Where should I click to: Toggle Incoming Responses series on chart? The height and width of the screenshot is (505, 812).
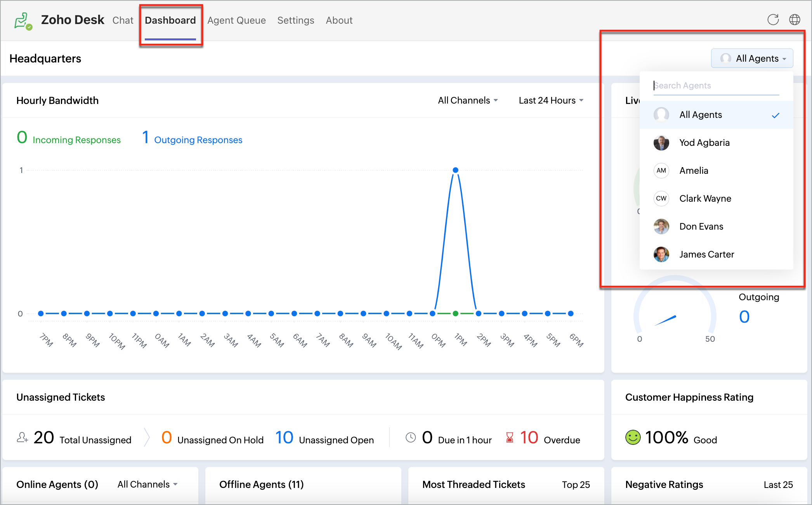click(76, 140)
